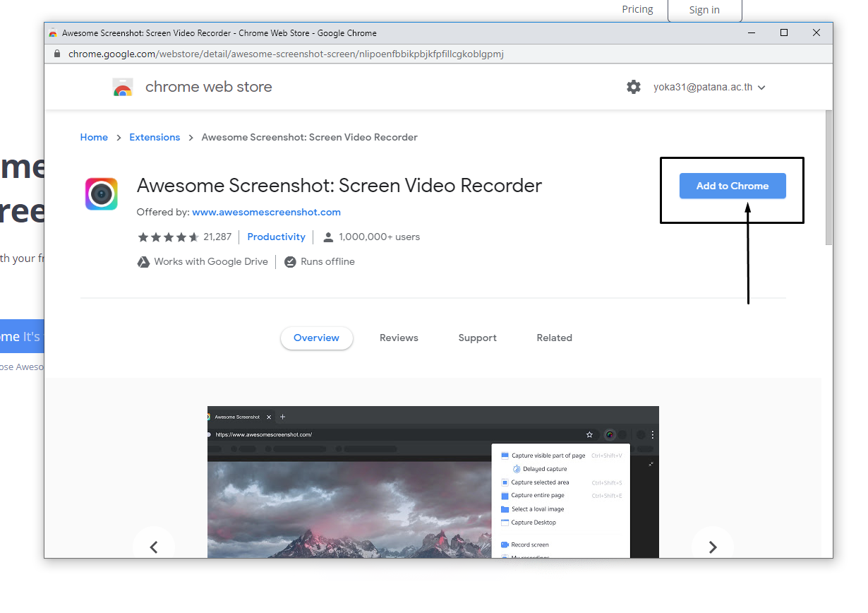Viewport: 868px width, 613px height.
Task: Open Pricing in the background page
Action: coord(637,9)
